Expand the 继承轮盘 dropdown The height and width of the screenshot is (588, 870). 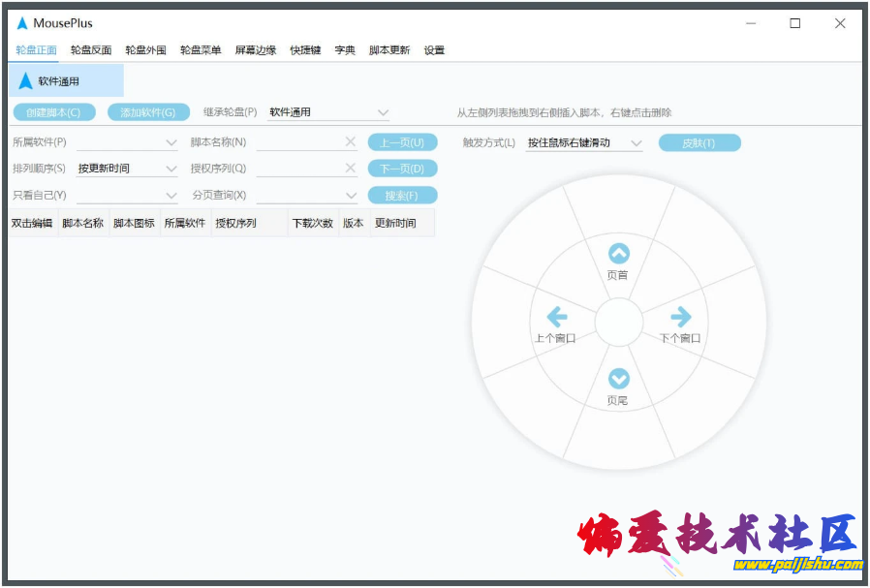(383, 112)
